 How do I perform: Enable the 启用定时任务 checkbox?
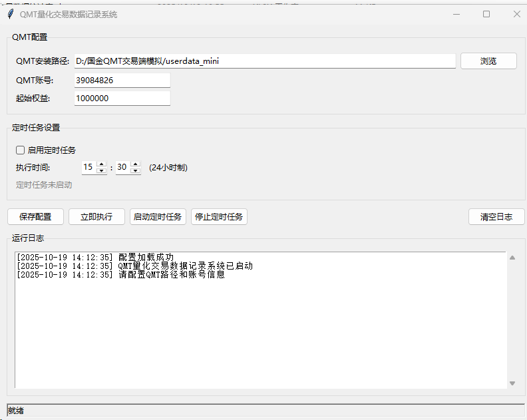coord(20,150)
